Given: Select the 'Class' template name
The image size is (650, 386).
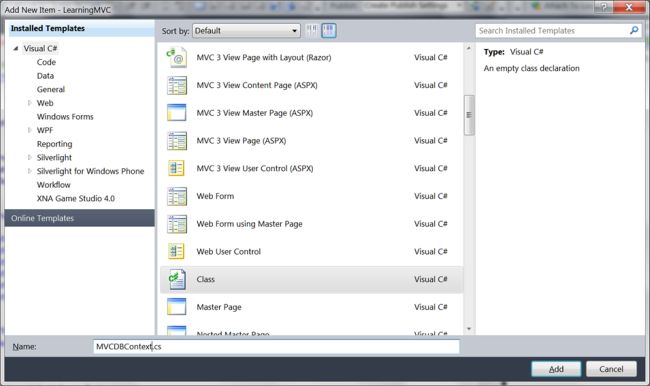Looking at the screenshot, I should pyautogui.click(x=206, y=279).
